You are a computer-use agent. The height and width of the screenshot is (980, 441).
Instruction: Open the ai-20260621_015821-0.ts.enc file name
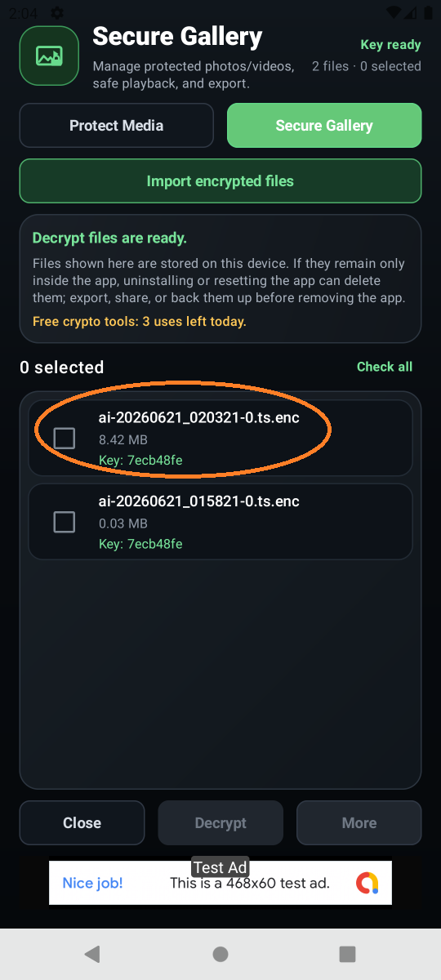tap(199, 501)
